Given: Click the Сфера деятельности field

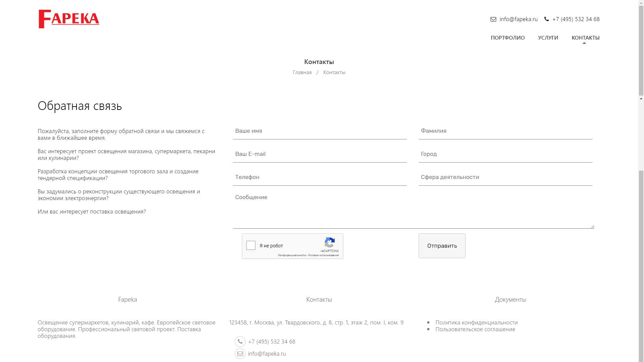Looking at the screenshot, I should [505, 177].
